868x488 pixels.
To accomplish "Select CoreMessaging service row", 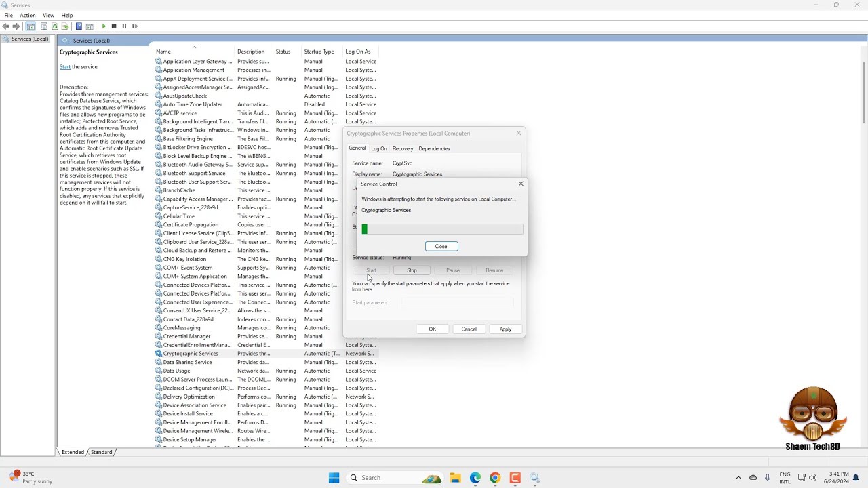I will coord(248,328).
